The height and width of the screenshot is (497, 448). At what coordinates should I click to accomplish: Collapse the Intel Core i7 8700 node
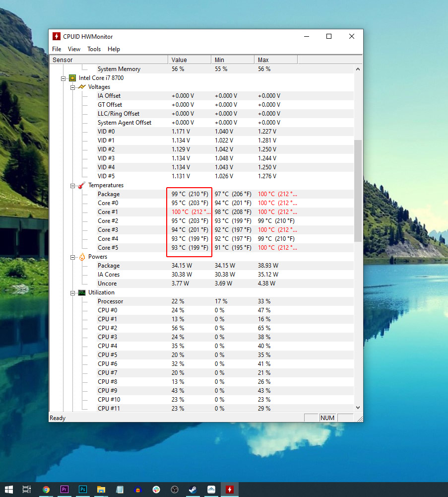[x=64, y=78]
